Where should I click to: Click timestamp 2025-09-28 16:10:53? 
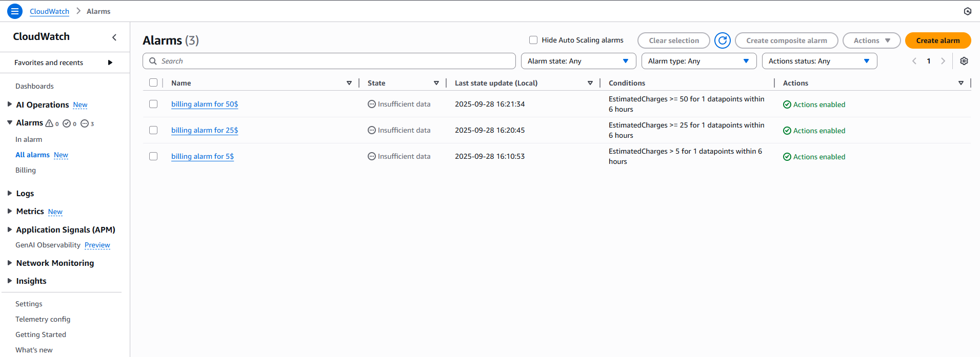[x=490, y=156]
